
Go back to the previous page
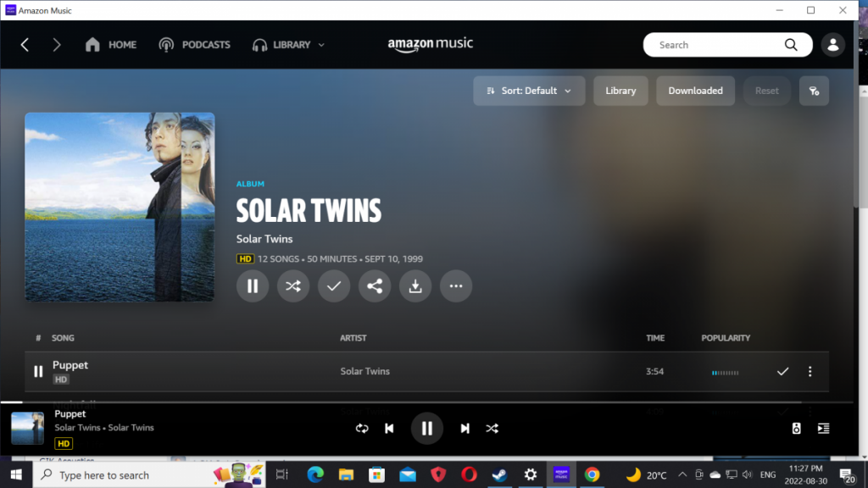pos(25,45)
